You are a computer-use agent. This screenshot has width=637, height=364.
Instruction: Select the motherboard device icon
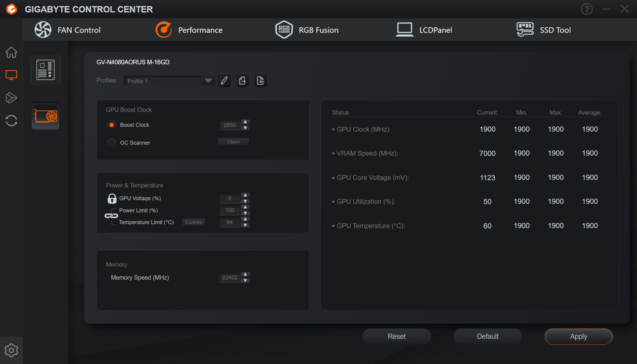coord(45,70)
